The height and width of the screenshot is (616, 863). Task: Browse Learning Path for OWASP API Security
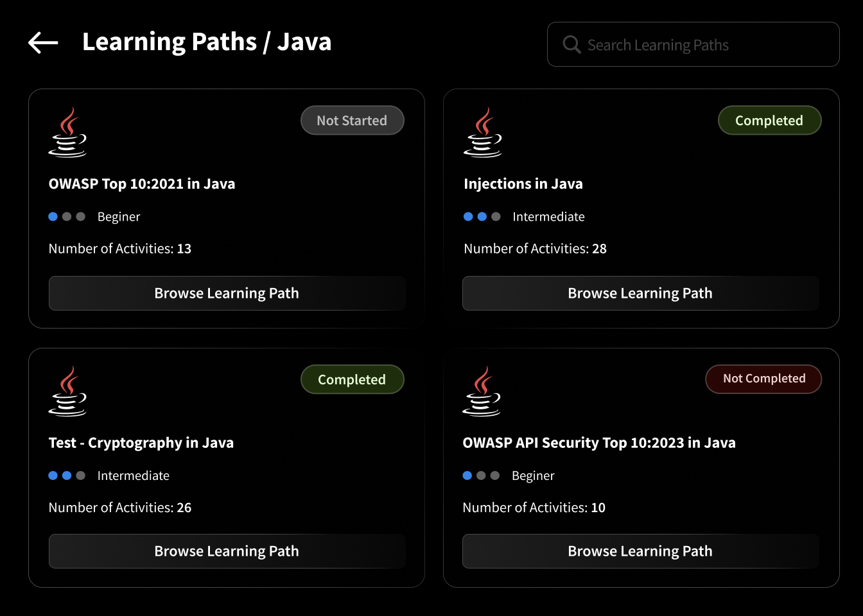pyautogui.click(x=640, y=551)
